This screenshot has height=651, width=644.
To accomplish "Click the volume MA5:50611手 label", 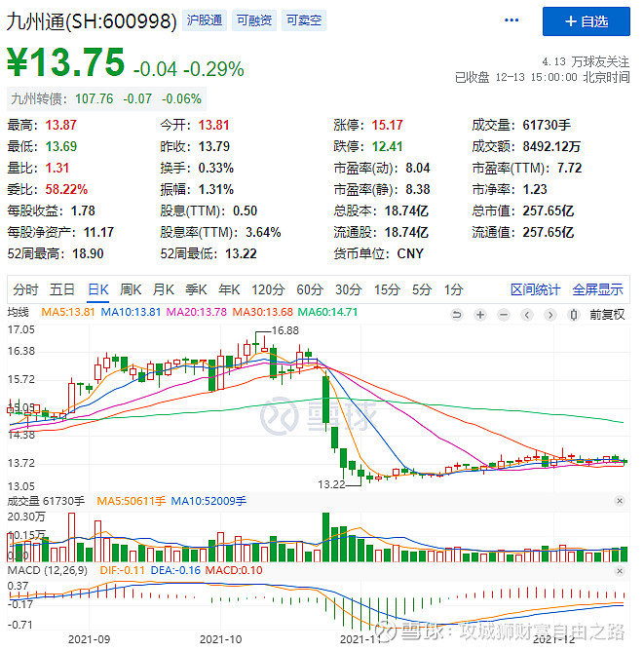I will coord(132,501).
